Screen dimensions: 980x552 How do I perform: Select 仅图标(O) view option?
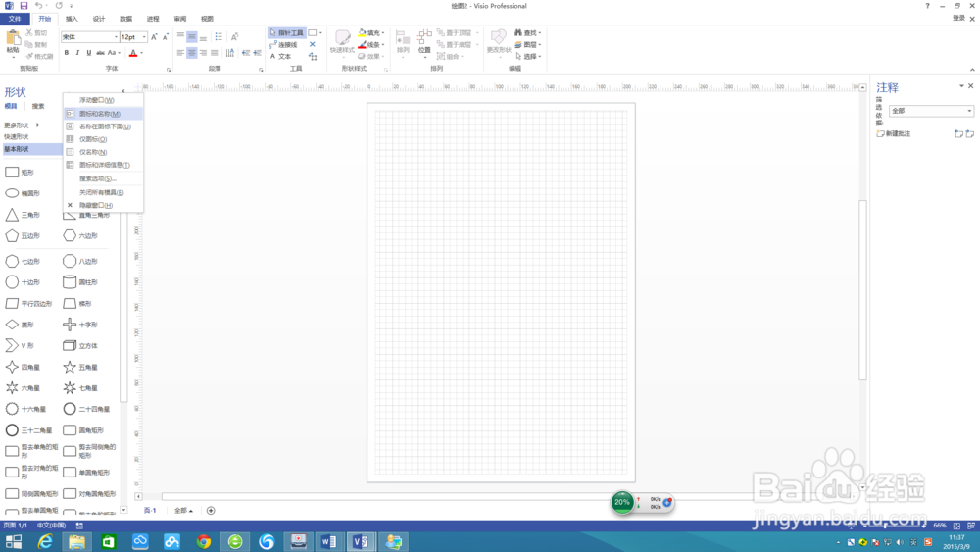point(103,139)
